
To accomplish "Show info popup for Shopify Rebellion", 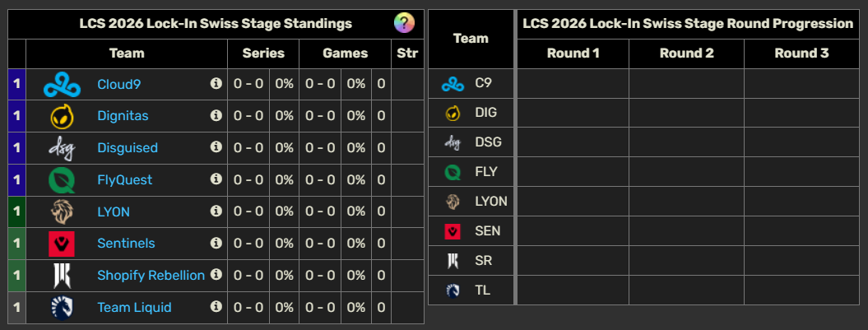I will tap(216, 274).
